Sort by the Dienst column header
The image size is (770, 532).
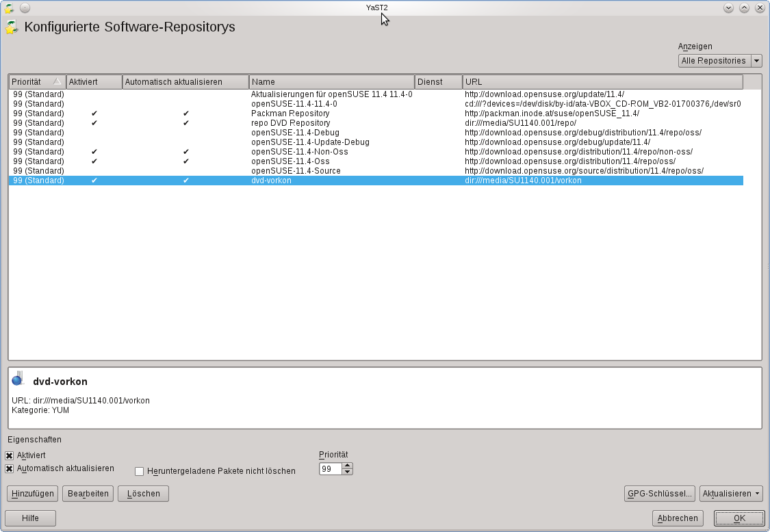point(439,82)
